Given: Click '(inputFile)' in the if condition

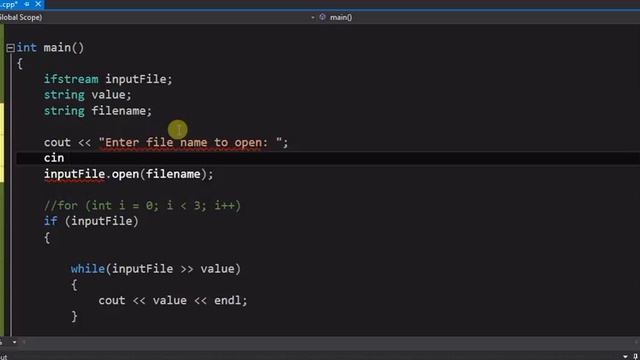Looking at the screenshot, I should pos(102,221).
